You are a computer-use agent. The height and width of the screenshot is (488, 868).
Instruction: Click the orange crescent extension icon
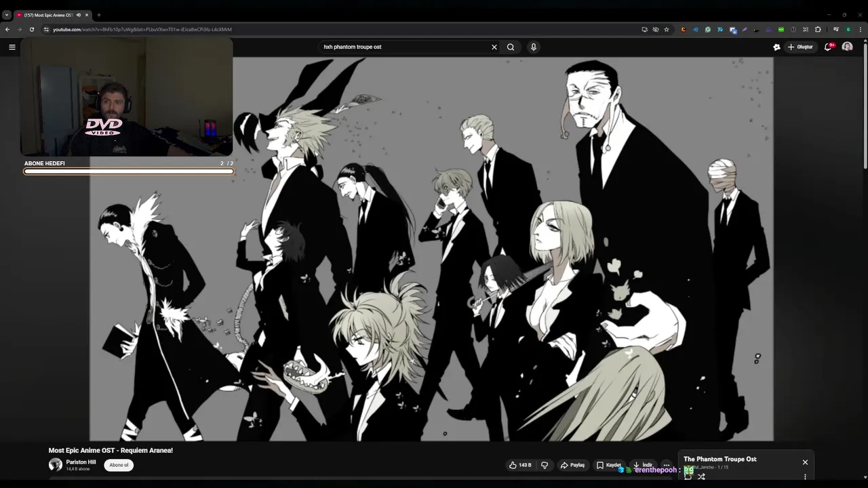coord(684,29)
